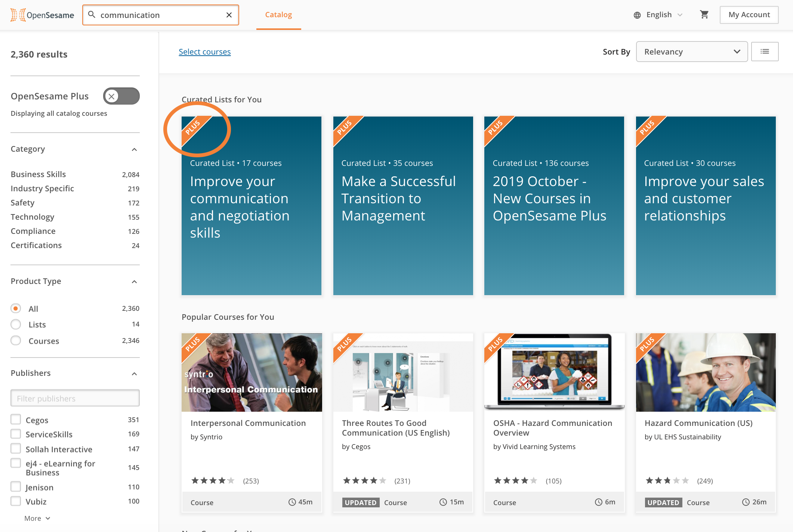This screenshot has width=793, height=532.
Task: Click clock icon on OSHA Hazard card
Action: 599,502
